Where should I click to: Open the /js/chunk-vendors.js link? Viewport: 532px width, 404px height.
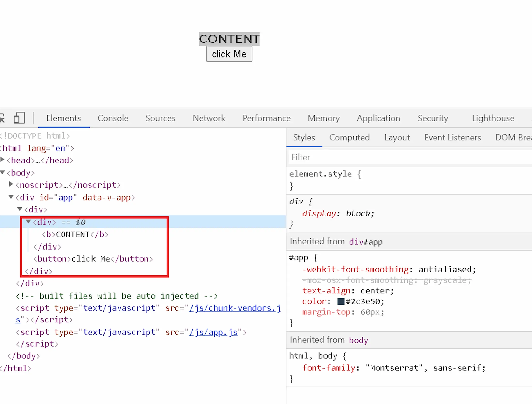click(235, 308)
